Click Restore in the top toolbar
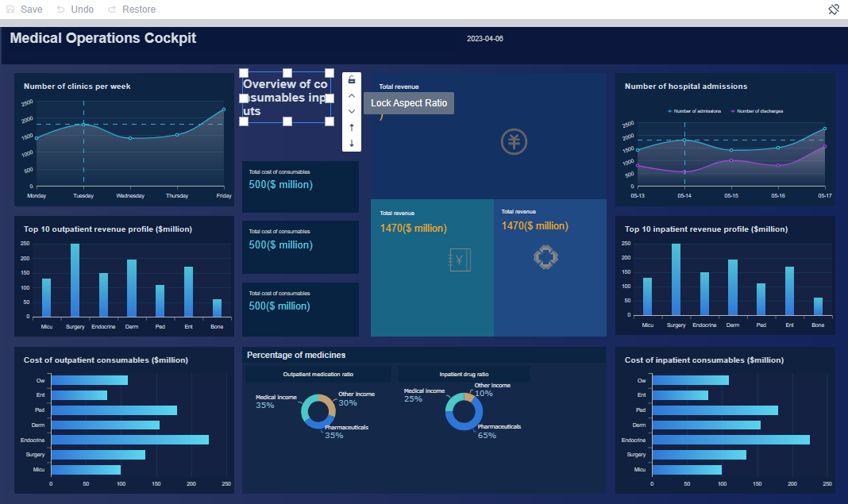The width and height of the screenshot is (848, 504). point(132,10)
